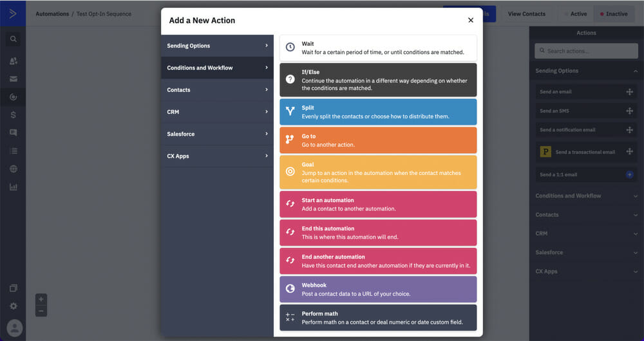Open Sending Options category in dialog

[217, 46]
